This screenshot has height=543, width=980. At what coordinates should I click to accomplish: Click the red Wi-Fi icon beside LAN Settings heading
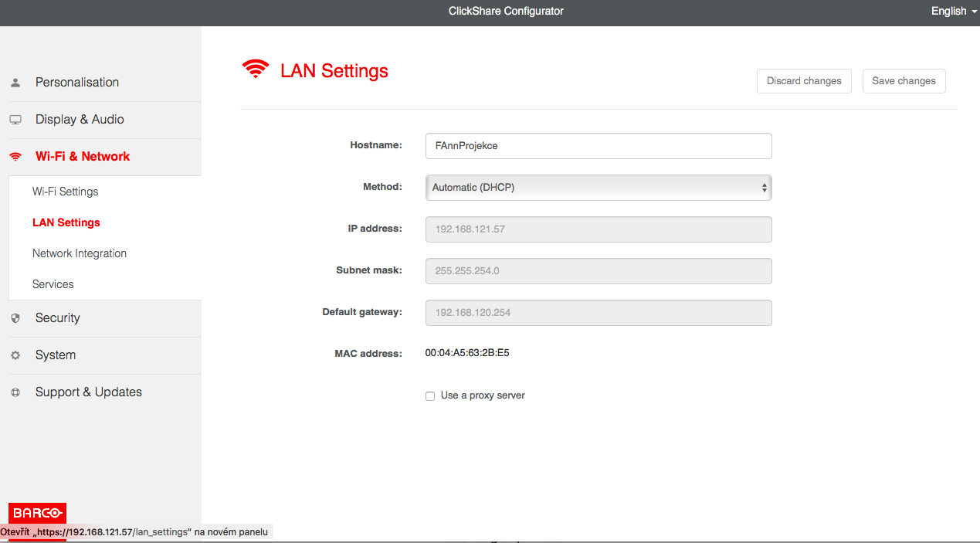point(256,70)
